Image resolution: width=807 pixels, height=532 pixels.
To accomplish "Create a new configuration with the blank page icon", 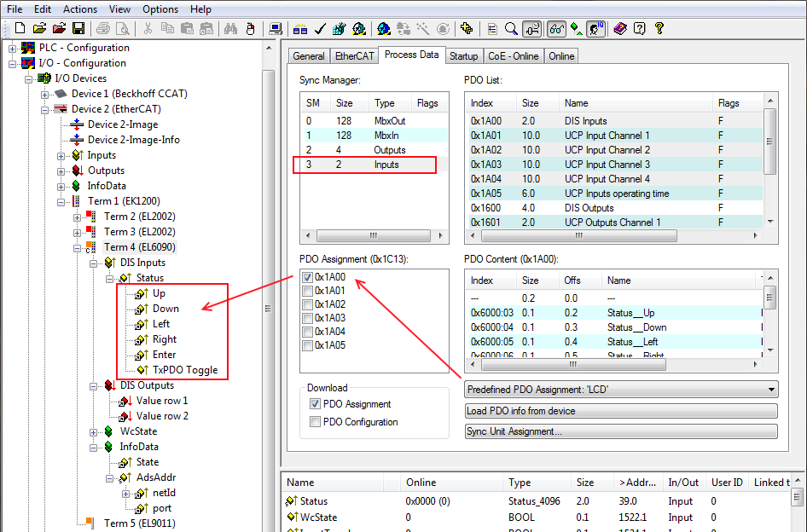I will [20, 28].
